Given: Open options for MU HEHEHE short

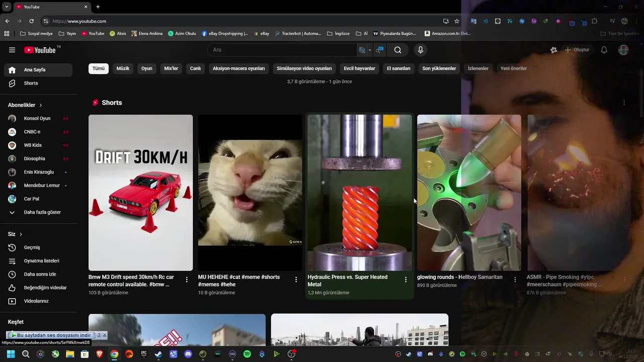Looking at the screenshot, I should (296, 280).
